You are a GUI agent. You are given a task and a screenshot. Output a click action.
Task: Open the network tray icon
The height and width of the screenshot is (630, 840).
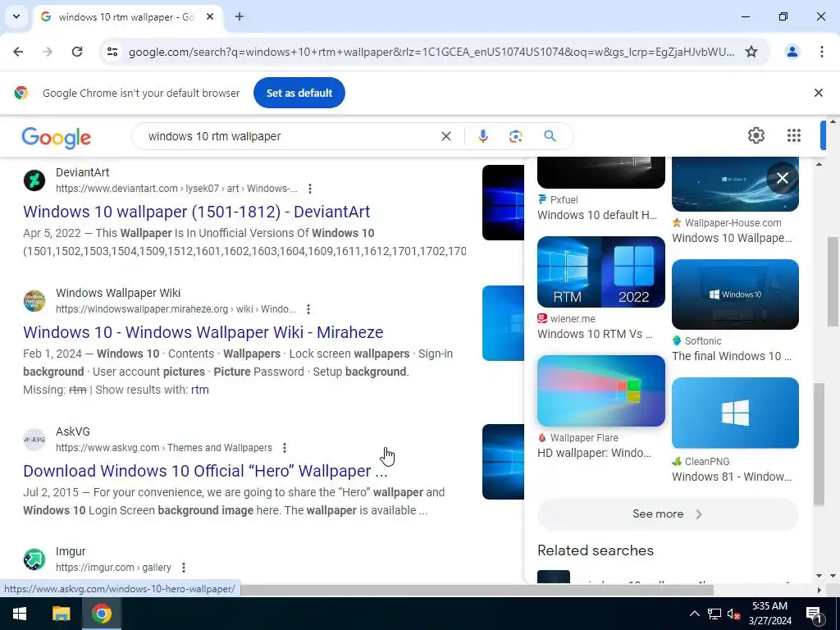714,614
